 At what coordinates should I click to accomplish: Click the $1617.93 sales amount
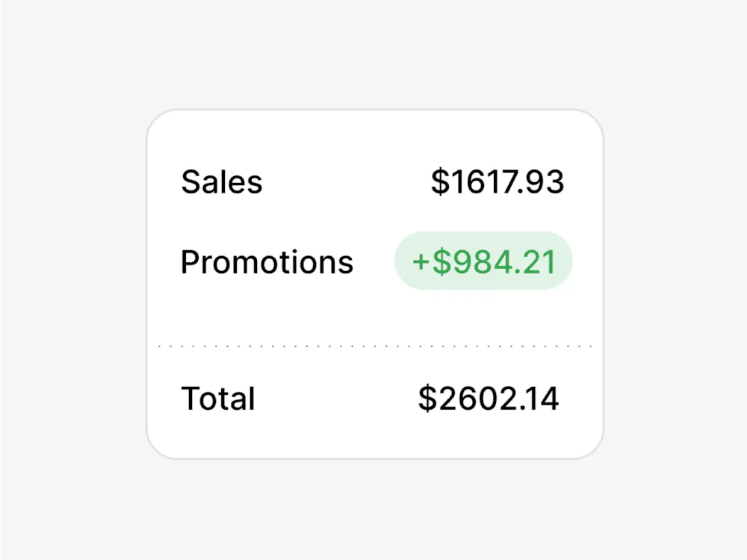coord(498,182)
